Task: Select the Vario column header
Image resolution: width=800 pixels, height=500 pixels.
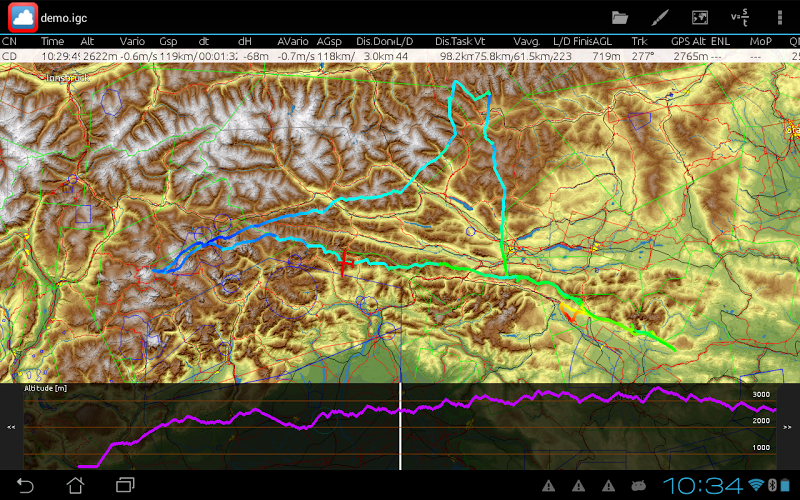Action: 132,41
